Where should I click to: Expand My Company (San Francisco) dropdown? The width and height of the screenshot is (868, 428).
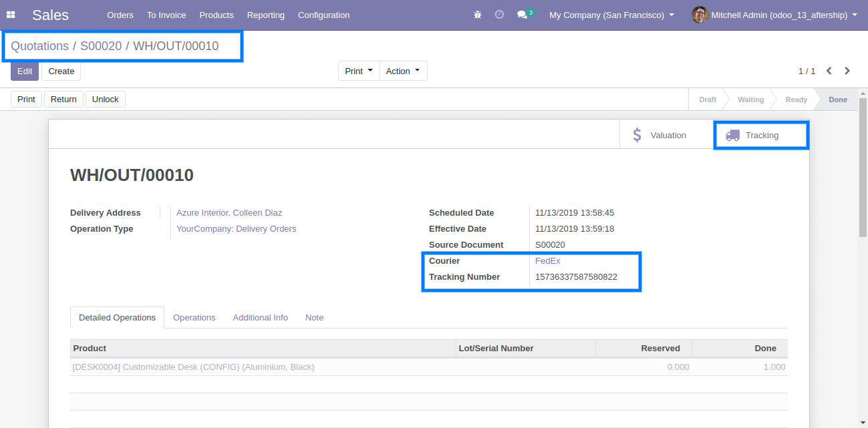[611, 15]
